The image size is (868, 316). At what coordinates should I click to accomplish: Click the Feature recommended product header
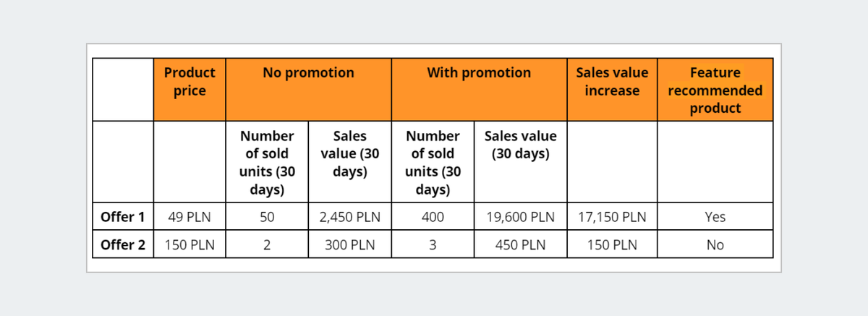point(715,90)
